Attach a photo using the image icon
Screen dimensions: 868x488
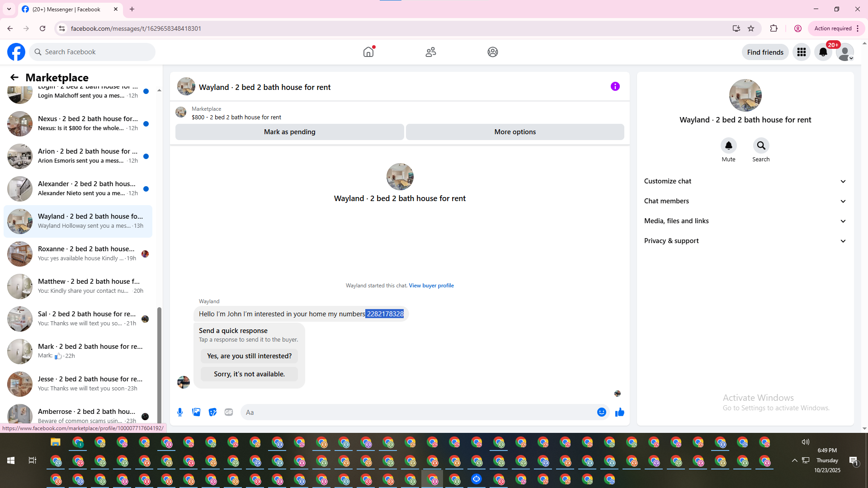[196, 412]
